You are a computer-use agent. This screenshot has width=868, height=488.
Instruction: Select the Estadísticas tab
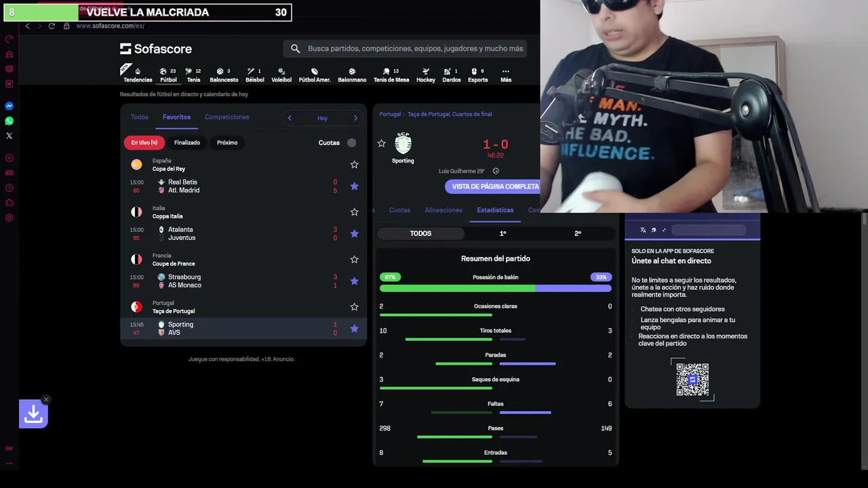[495, 210]
